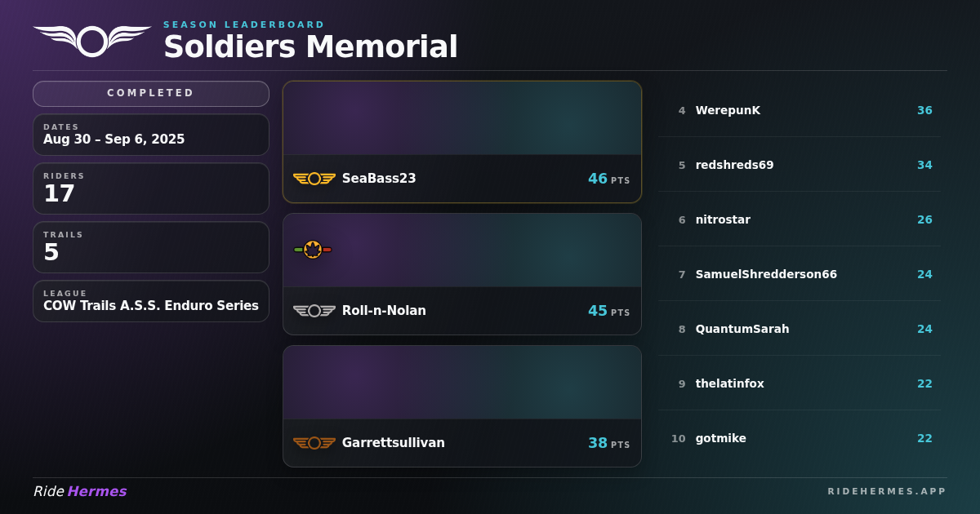Open the Ride Hermes brand link
The image size is (980, 514).
pos(80,491)
